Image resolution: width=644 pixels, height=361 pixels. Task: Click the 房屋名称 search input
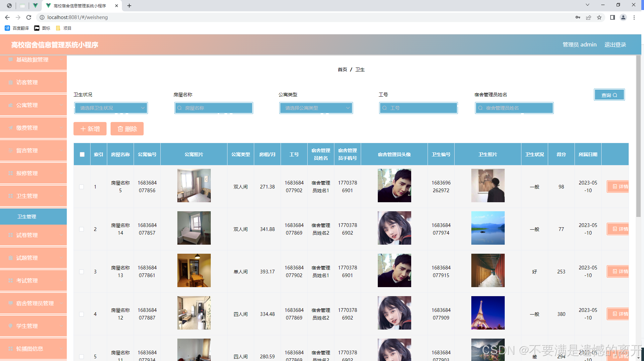214,108
